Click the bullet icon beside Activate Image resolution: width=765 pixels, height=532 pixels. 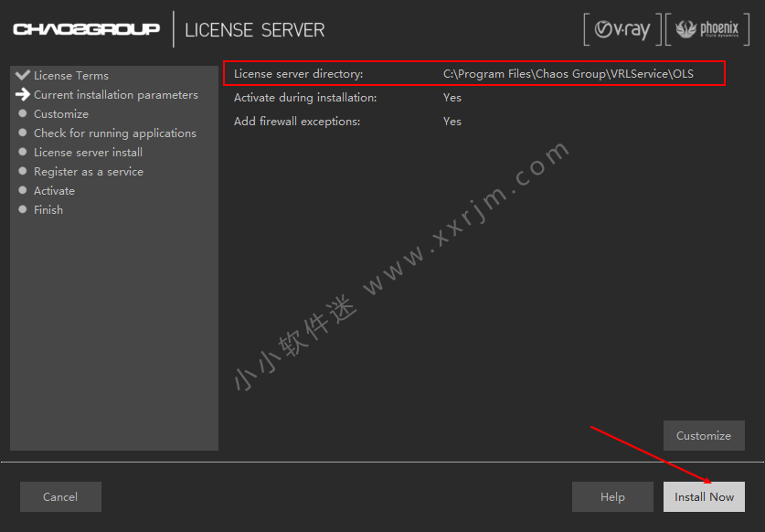point(23,190)
